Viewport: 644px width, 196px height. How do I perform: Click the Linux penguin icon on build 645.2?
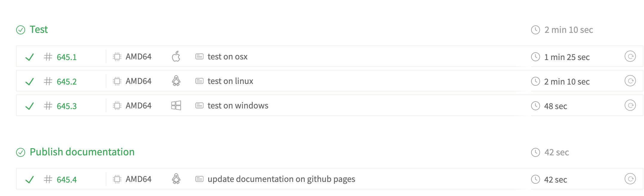point(176,81)
